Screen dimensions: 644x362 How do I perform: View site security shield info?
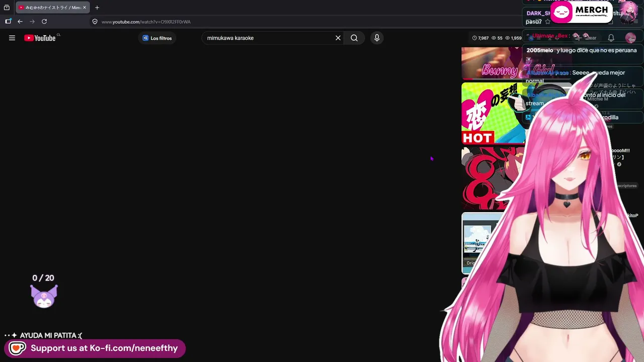95,22
